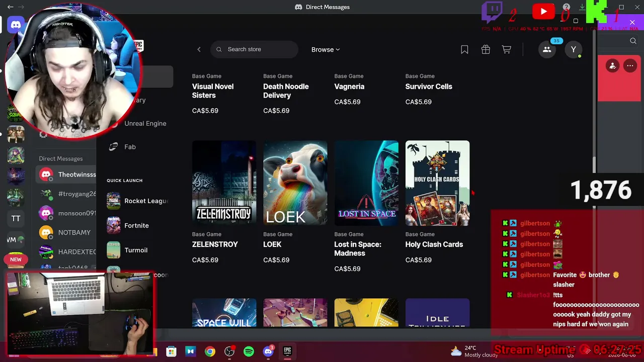Open the NOTBAMY direct message
The width and height of the screenshot is (644, 362).
pyautogui.click(x=67, y=232)
